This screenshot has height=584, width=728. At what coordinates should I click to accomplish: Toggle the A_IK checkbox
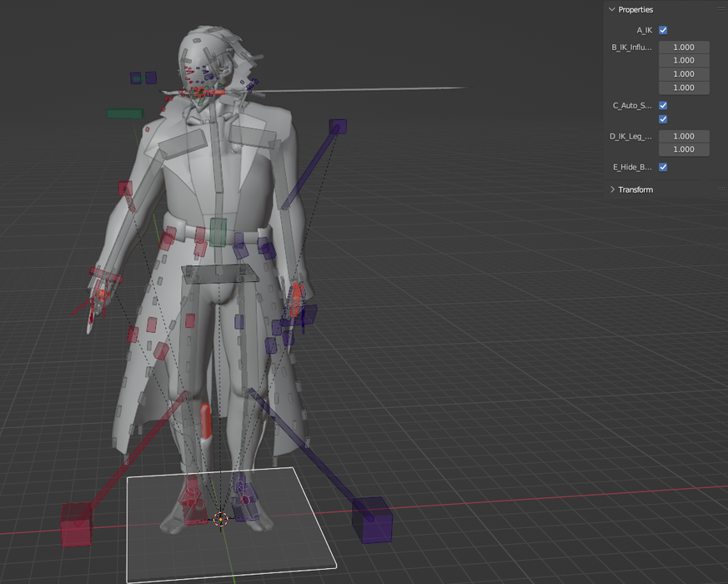pos(663,30)
